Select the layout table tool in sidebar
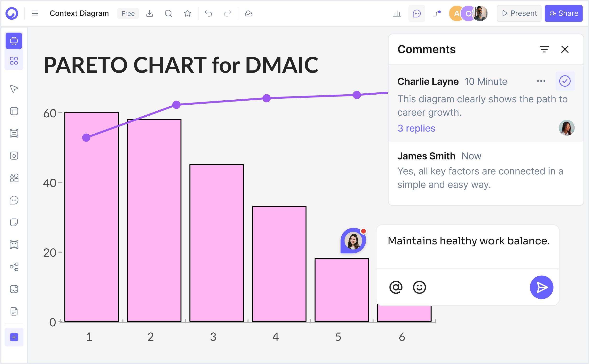Viewport: 589px width, 364px height. click(x=14, y=111)
